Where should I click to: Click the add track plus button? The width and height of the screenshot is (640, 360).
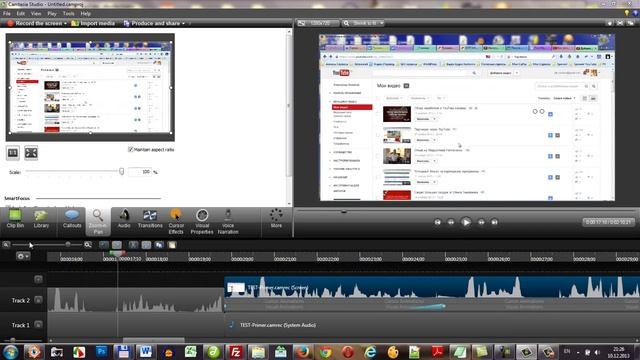[x=38, y=279]
